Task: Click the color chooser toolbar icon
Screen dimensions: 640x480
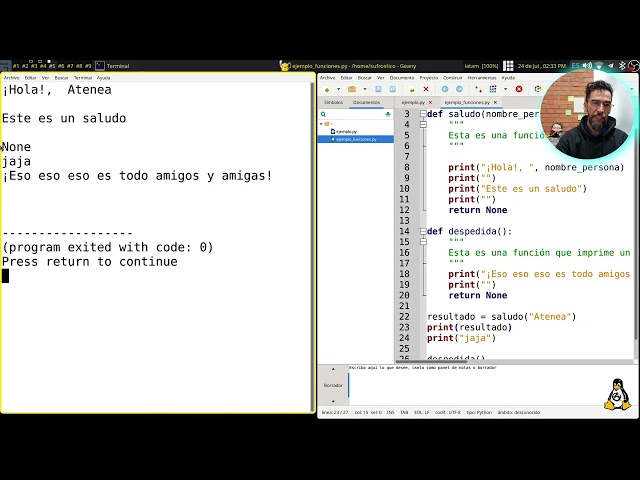Action: point(538,89)
